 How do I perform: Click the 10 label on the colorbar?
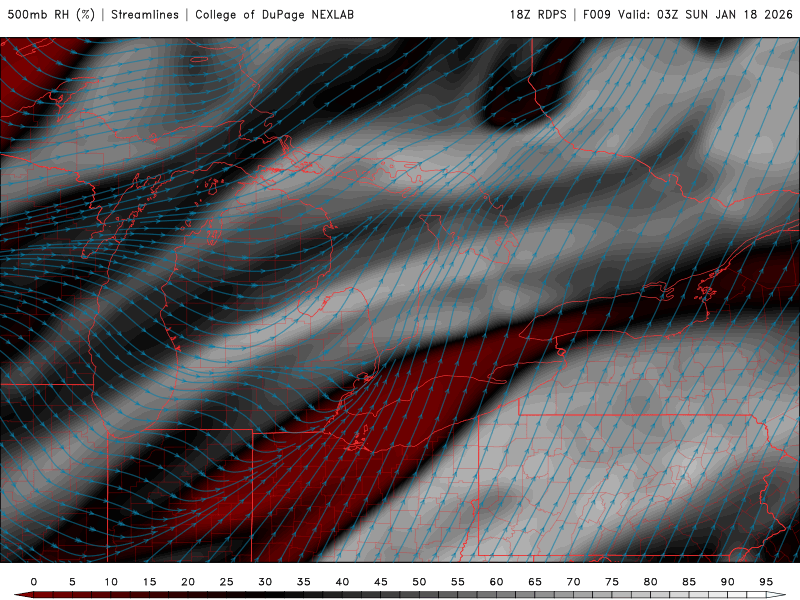click(x=111, y=582)
